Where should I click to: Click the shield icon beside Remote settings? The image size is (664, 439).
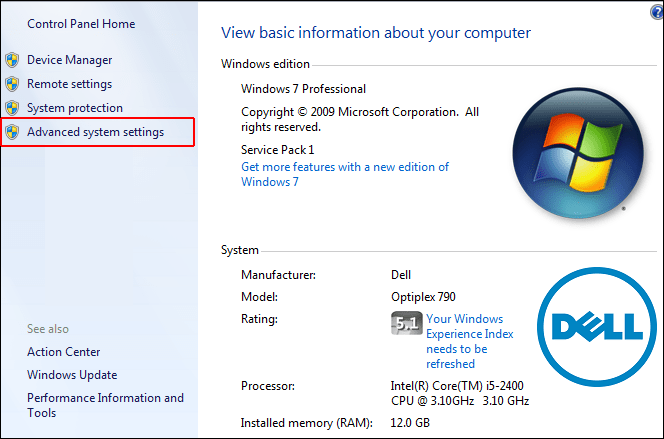(12, 84)
